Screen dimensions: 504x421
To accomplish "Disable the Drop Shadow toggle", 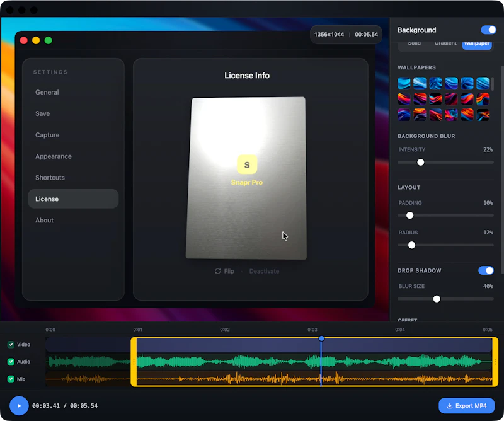I will point(486,270).
